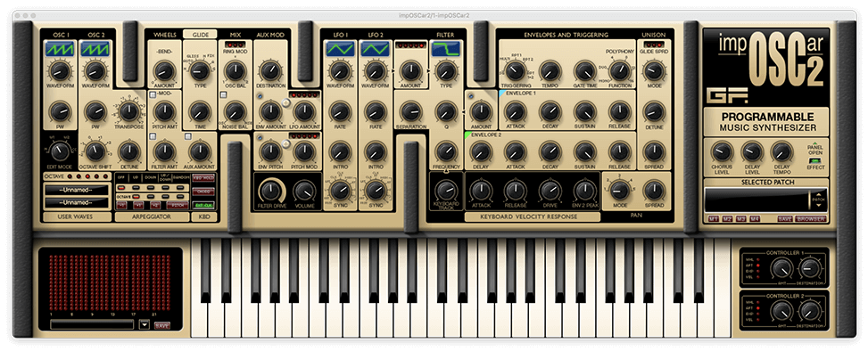The height and width of the screenshot is (351, 868).
Task: Click the Envelope 1 blue corner marker
Action: coord(501,94)
